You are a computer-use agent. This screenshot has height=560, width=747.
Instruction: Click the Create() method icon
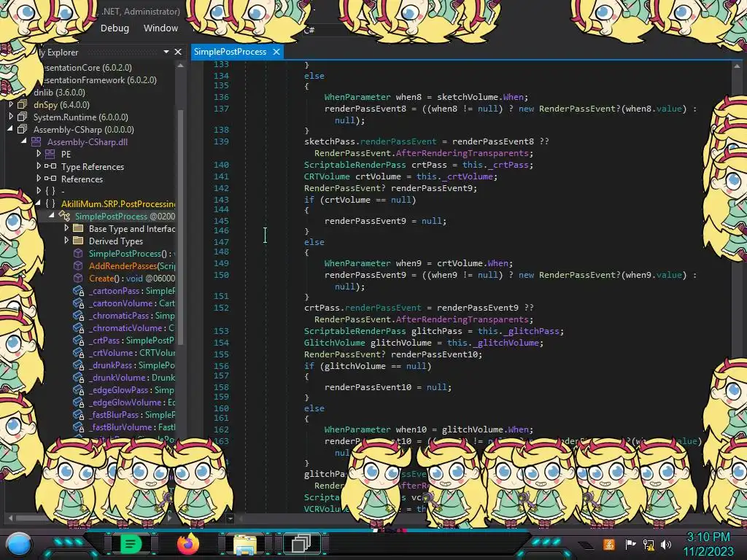click(x=78, y=278)
